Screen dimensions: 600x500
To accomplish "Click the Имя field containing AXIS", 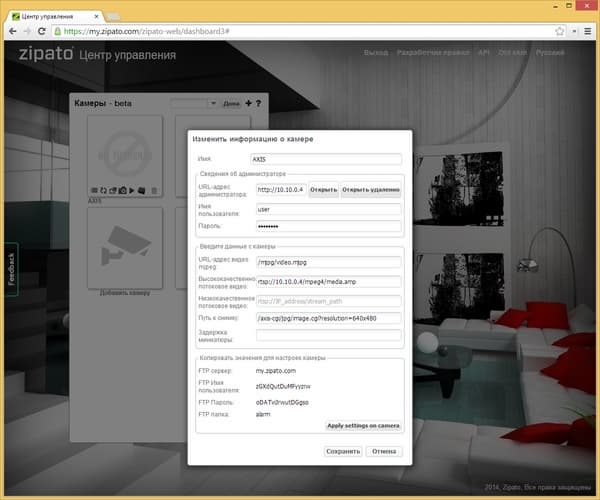I will click(326, 159).
